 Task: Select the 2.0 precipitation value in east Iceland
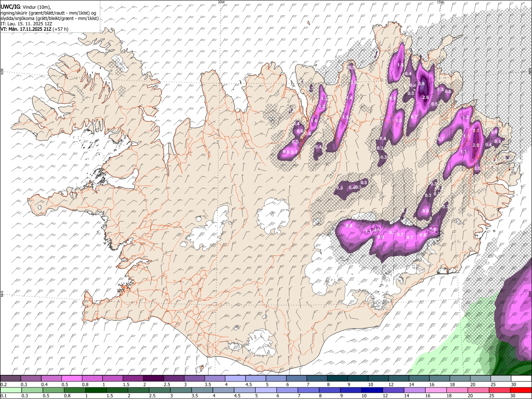[x=476, y=145]
